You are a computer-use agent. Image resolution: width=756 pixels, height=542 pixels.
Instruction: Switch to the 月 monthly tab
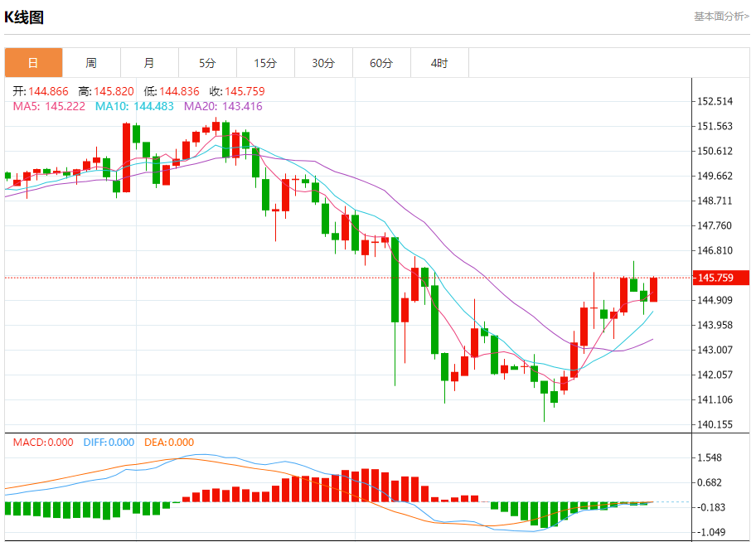coord(149,63)
